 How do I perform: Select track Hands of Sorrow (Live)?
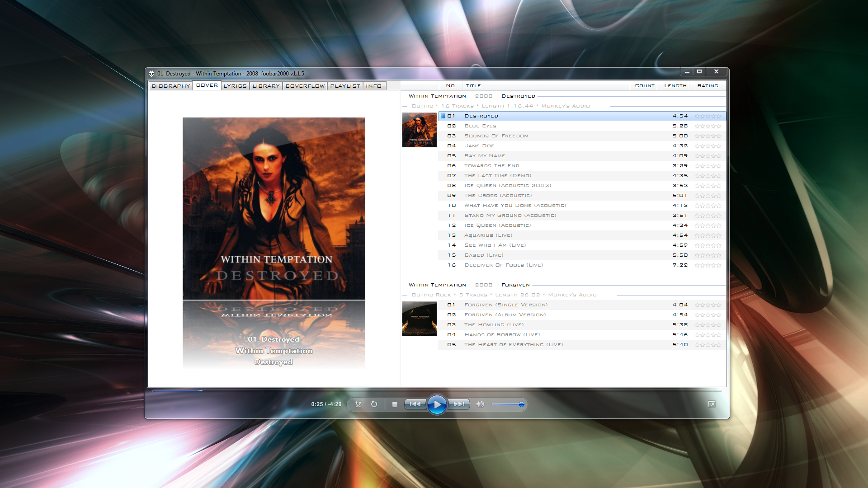click(x=582, y=335)
